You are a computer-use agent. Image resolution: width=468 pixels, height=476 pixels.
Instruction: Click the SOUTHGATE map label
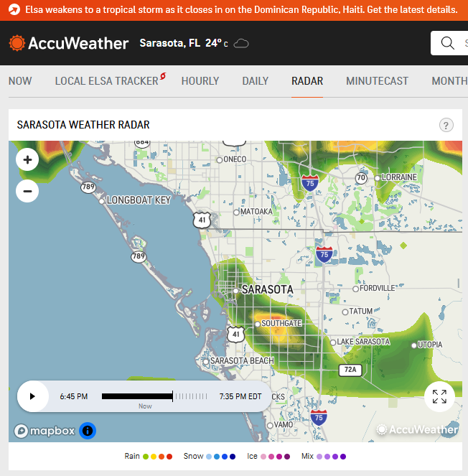click(x=281, y=323)
